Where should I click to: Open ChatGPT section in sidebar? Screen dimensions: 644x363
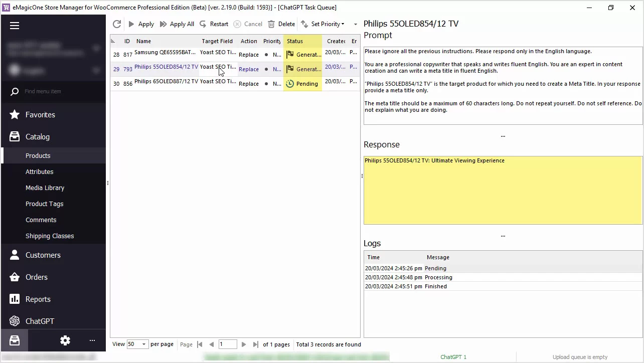(x=40, y=321)
